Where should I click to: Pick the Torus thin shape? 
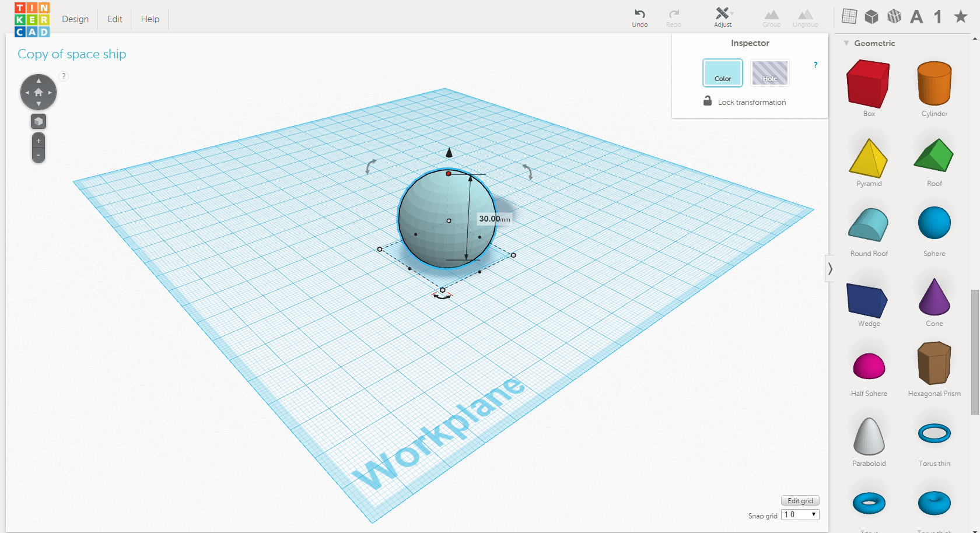935,433
